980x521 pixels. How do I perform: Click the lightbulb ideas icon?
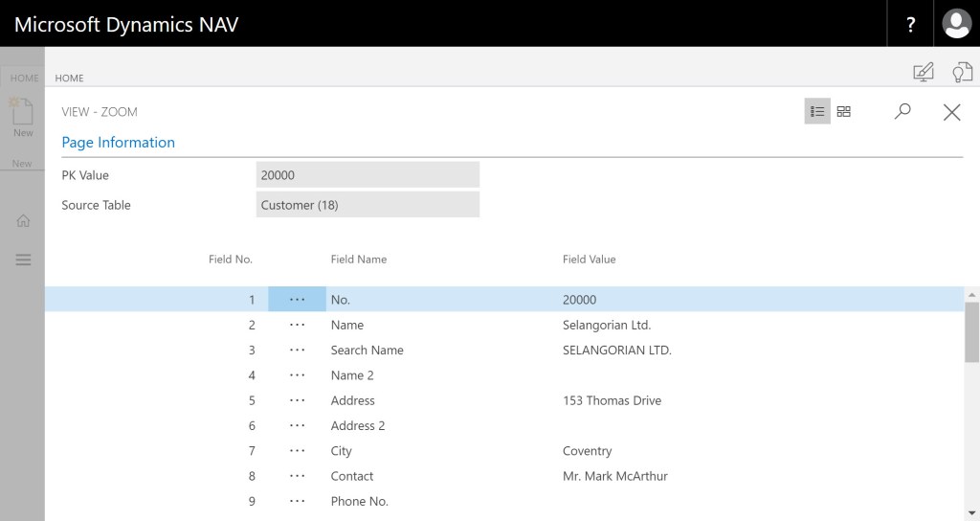[x=961, y=72]
